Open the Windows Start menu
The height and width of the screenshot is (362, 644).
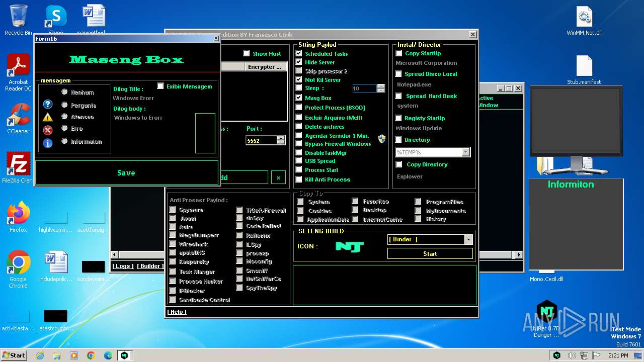(x=14, y=355)
